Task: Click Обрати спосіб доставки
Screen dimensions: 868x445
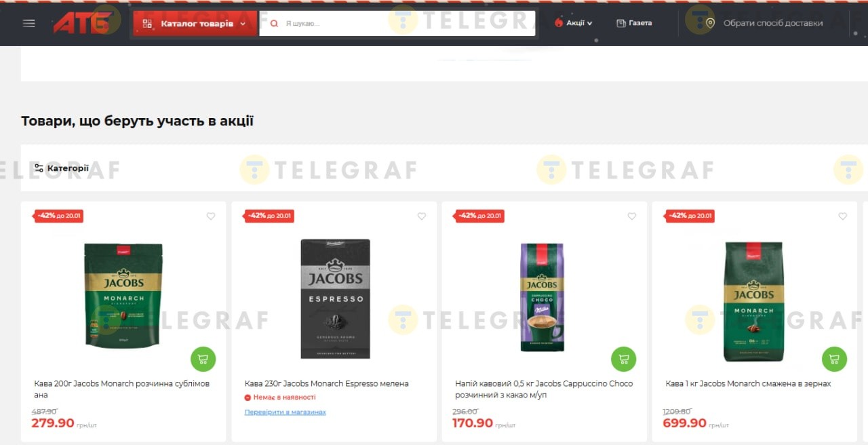Action: pos(773,23)
